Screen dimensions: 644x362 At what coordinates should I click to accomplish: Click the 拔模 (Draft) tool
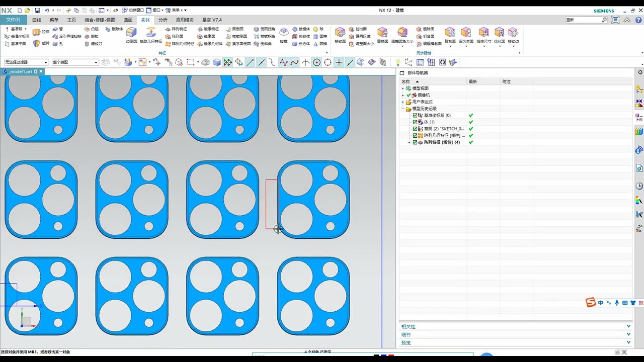284,36
